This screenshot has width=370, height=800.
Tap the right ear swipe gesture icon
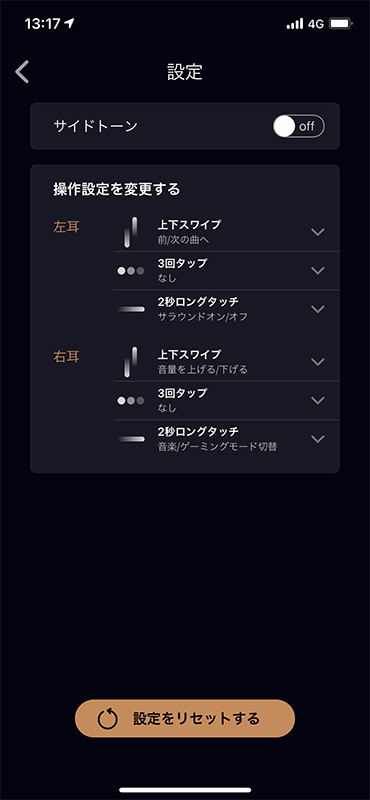pos(131,362)
